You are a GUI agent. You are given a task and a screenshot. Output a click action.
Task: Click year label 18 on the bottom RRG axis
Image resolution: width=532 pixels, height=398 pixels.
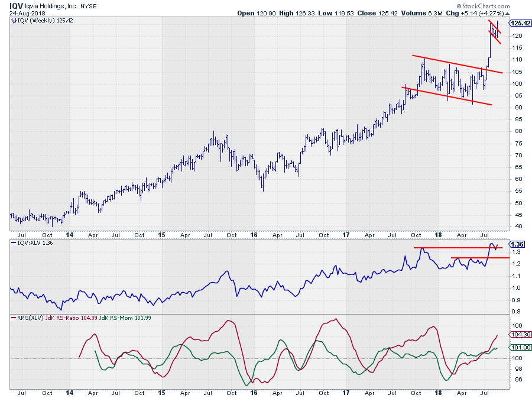click(x=439, y=393)
